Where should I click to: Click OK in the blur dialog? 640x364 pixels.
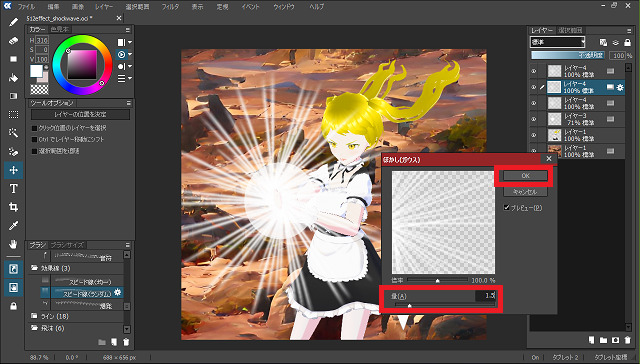pyautogui.click(x=525, y=176)
